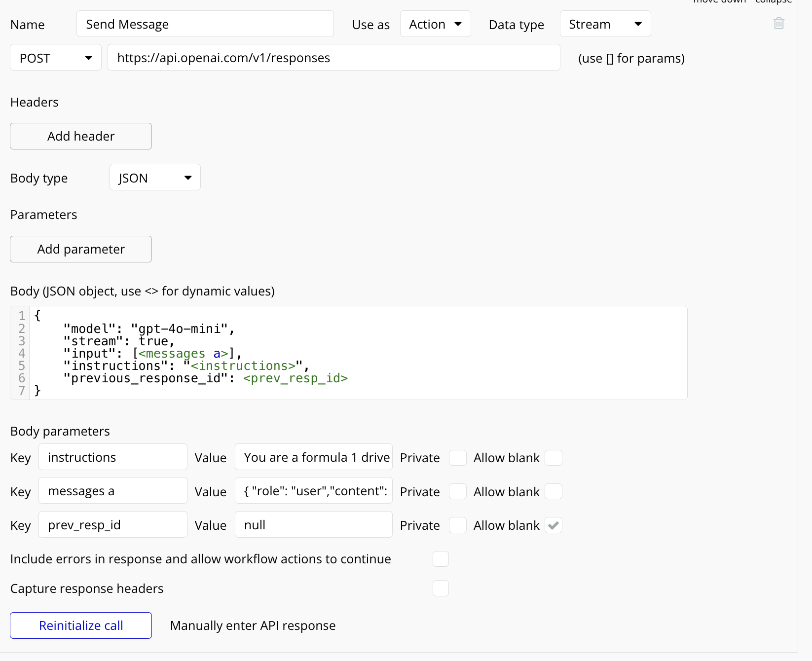The height and width of the screenshot is (661, 812).
Task: Toggle Private checkbox for the instructions key
Action: click(457, 458)
